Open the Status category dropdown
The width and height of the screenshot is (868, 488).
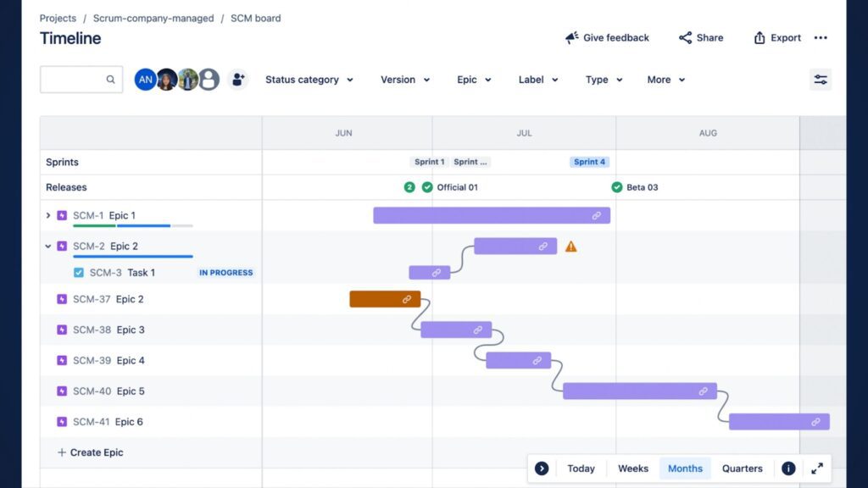tap(309, 80)
